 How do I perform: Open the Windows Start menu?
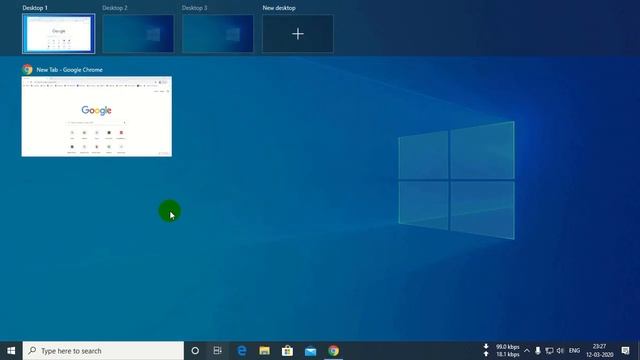[11, 351]
